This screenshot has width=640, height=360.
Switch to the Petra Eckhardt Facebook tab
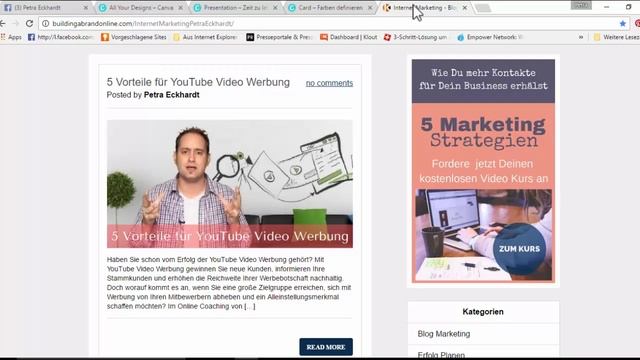(45, 8)
